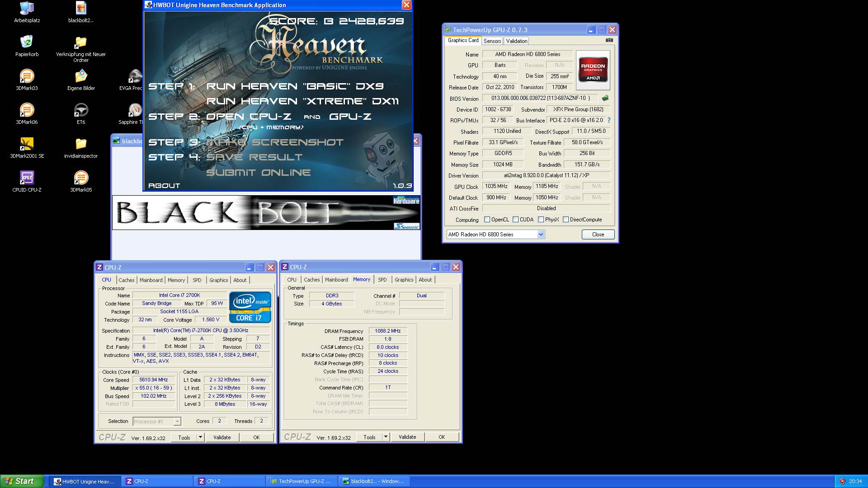Open the Verknüpfung mit Neuer Ordner folder
Image resolution: width=868 pixels, height=488 pixels.
pyautogui.click(x=81, y=49)
